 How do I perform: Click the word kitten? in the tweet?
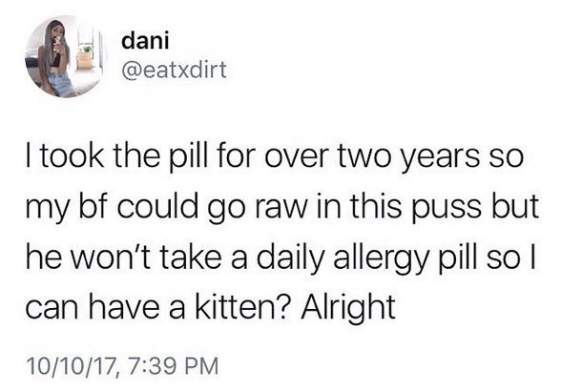[242, 306]
